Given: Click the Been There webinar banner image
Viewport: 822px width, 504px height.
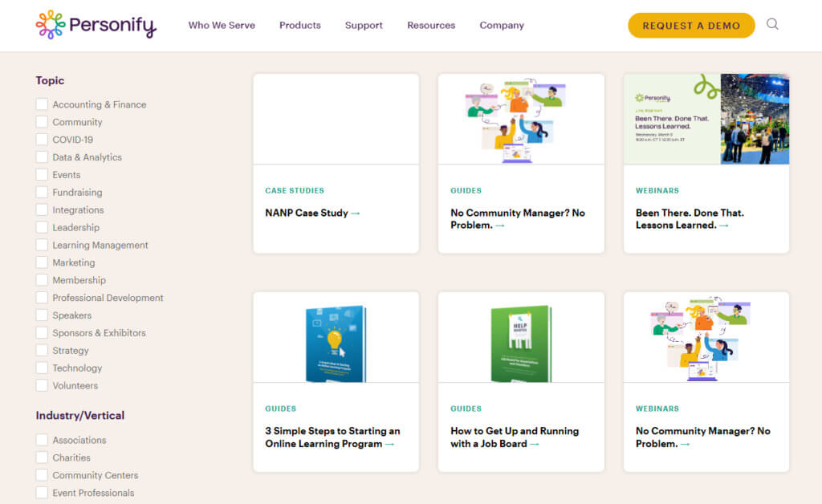Looking at the screenshot, I should point(706,119).
